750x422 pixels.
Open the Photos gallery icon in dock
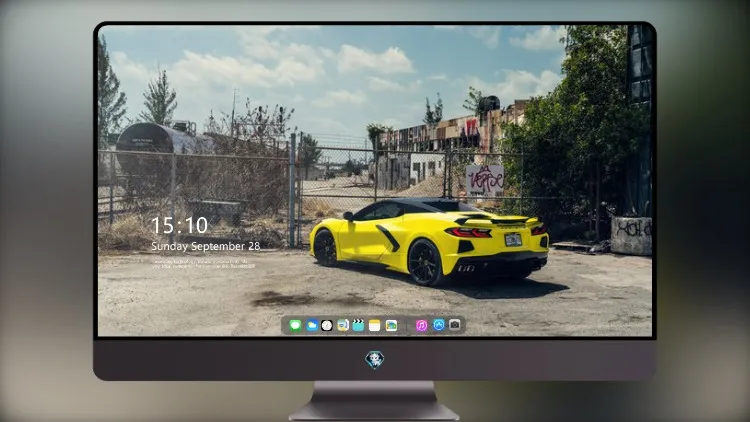click(391, 325)
